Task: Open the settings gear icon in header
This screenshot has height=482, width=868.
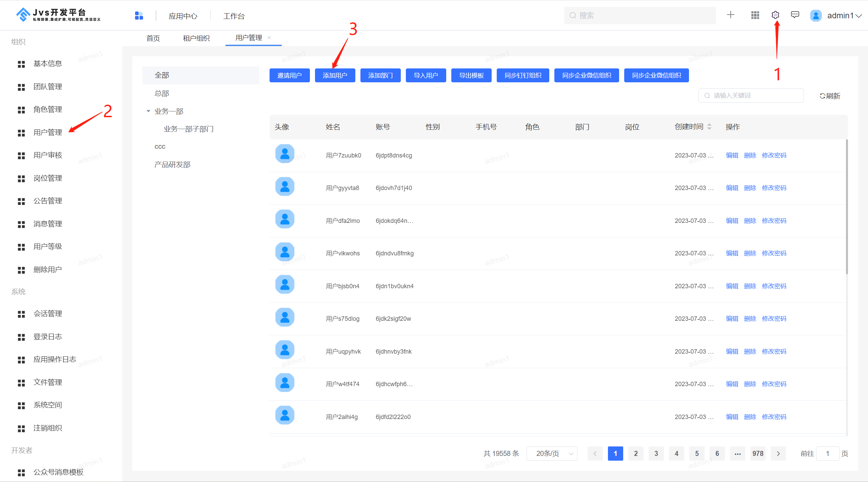Action: pos(775,15)
